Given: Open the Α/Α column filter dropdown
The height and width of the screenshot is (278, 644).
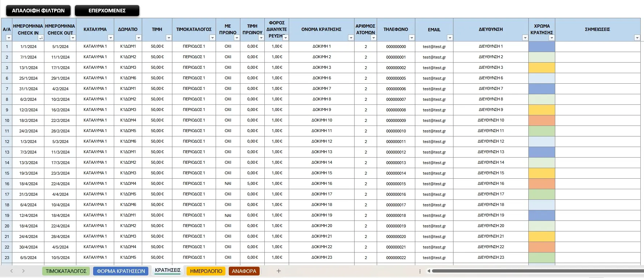Looking at the screenshot, I should click(x=9, y=38).
